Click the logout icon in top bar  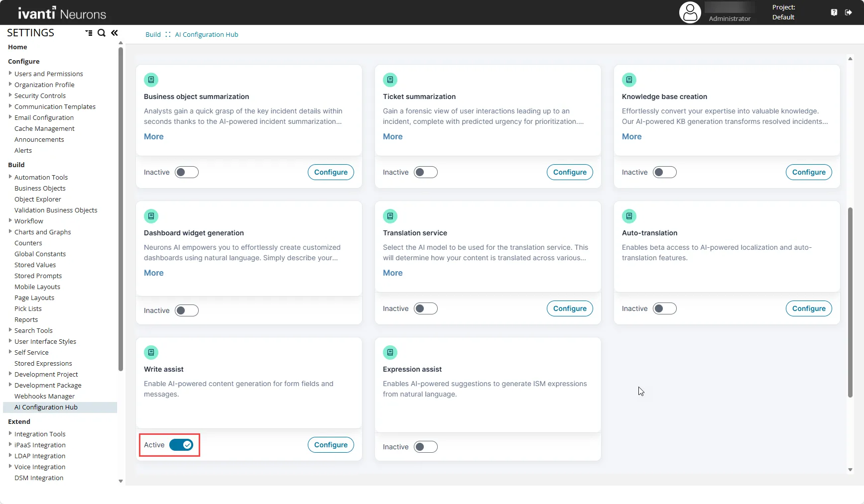[x=849, y=12]
